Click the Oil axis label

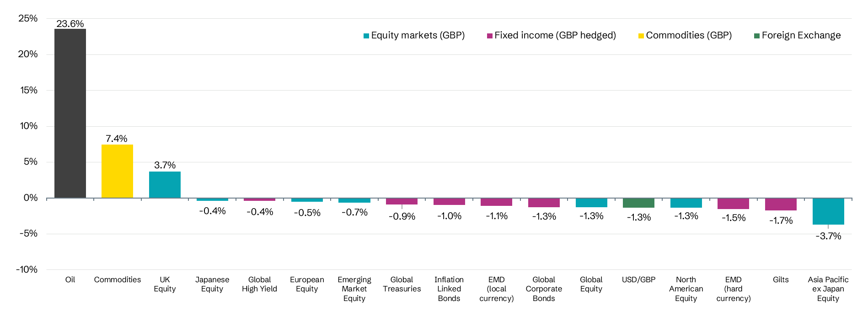[x=70, y=280]
